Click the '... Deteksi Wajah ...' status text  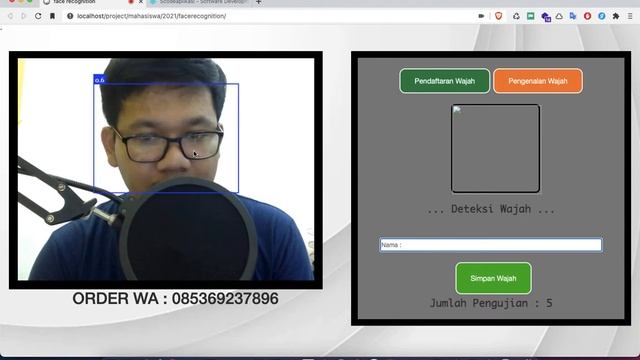(491, 209)
